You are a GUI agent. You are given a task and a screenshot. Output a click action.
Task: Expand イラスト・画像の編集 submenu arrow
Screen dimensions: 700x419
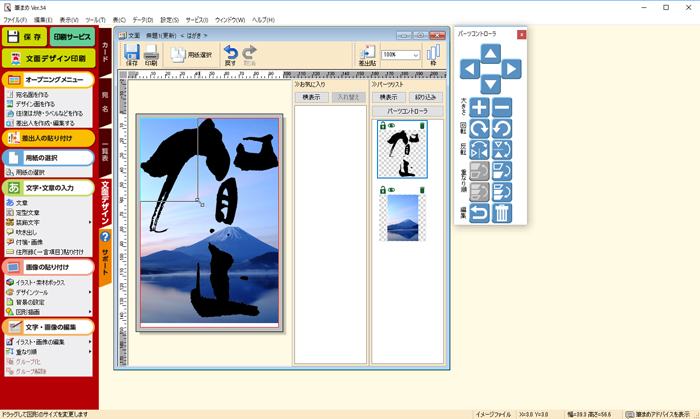[91, 342]
